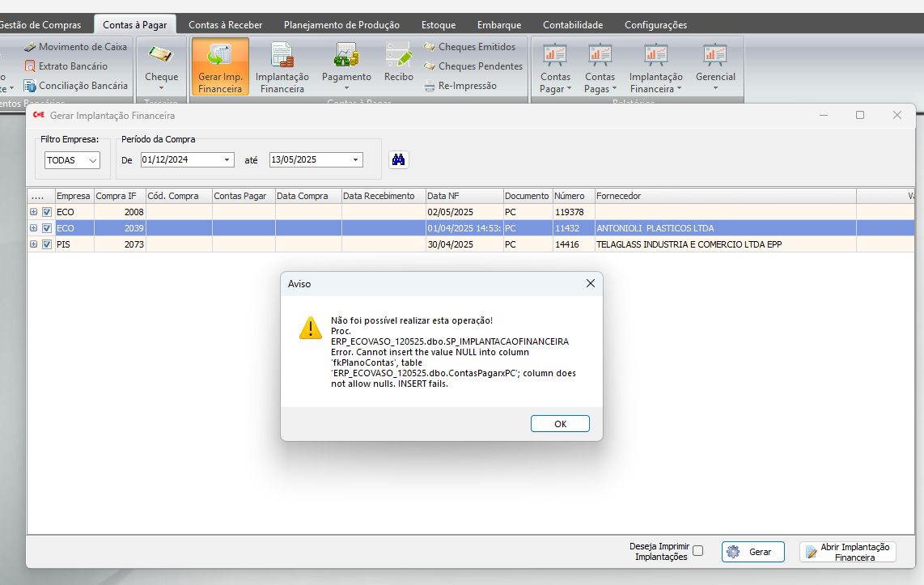Enable Deseja Imprimir Implantações checkbox
Viewport: 924px width, 585px height.
698,551
